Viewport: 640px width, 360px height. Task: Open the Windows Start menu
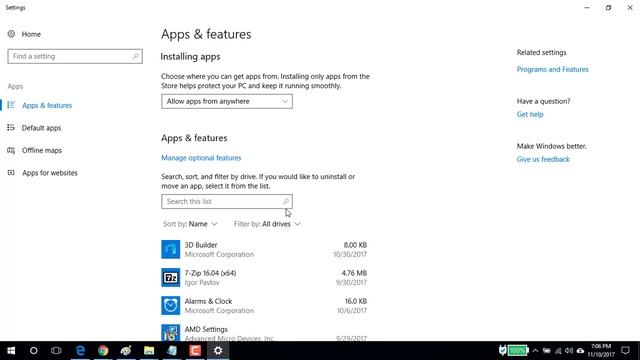coord(11,351)
